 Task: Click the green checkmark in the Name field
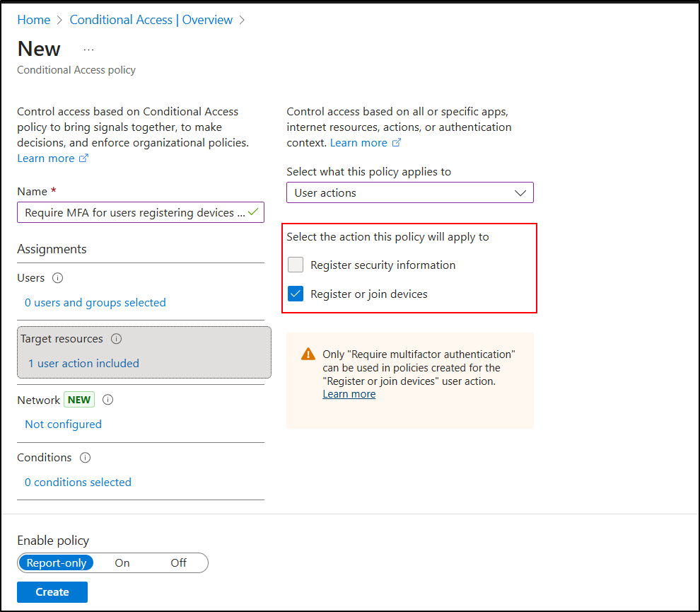pyautogui.click(x=253, y=212)
